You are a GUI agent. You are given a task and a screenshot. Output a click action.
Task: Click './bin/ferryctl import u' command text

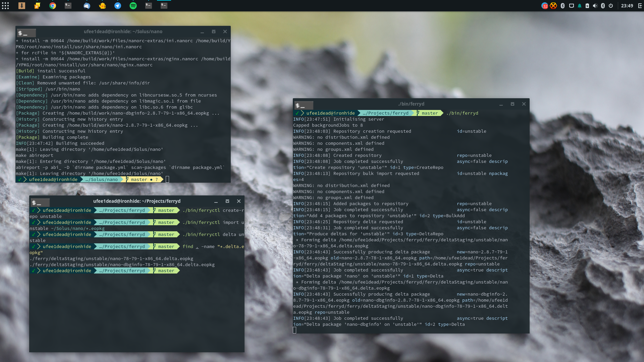click(213, 222)
